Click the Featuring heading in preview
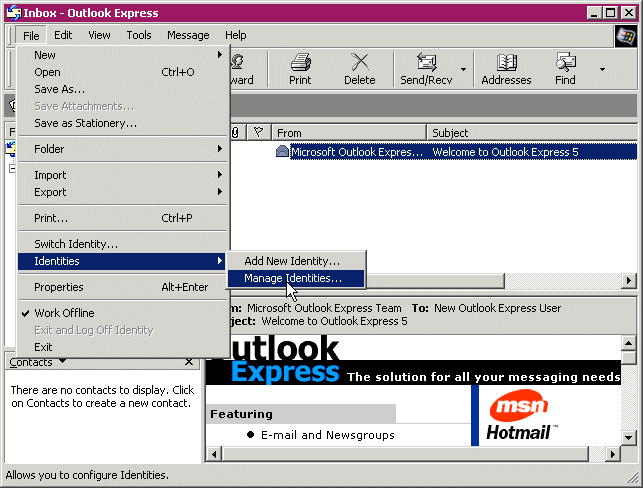This screenshot has width=643, height=488. (x=242, y=414)
